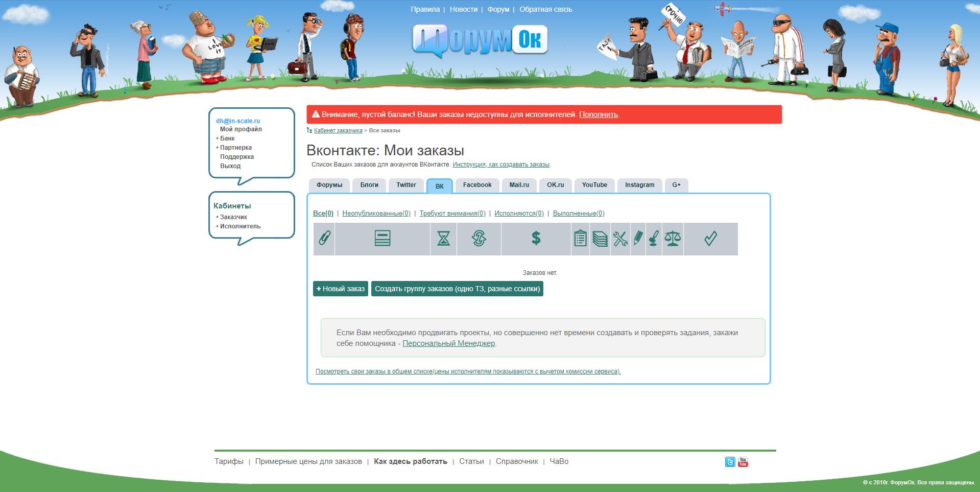Open the YouTube orders tab
The height and width of the screenshot is (492, 980).
pos(594,185)
